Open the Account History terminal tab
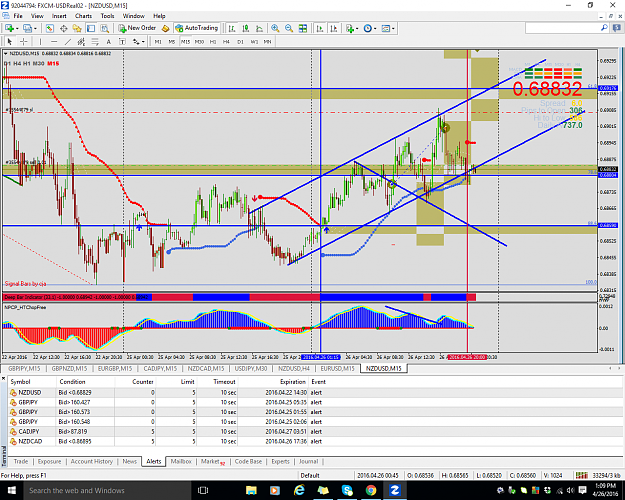Viewport: 625px width, 500px height. click(92, 461)
